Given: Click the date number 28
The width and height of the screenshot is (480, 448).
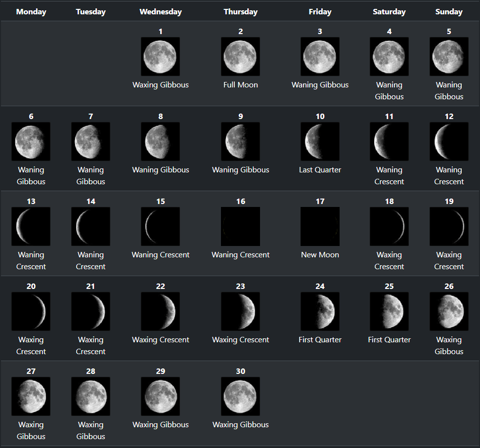Looking at the screenshot, I should tap(90, 371).
